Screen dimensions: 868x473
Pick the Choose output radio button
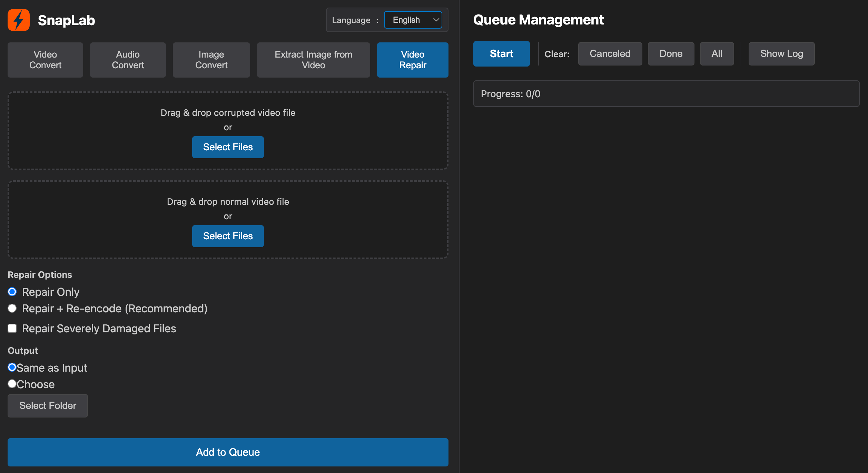[12, 384]
